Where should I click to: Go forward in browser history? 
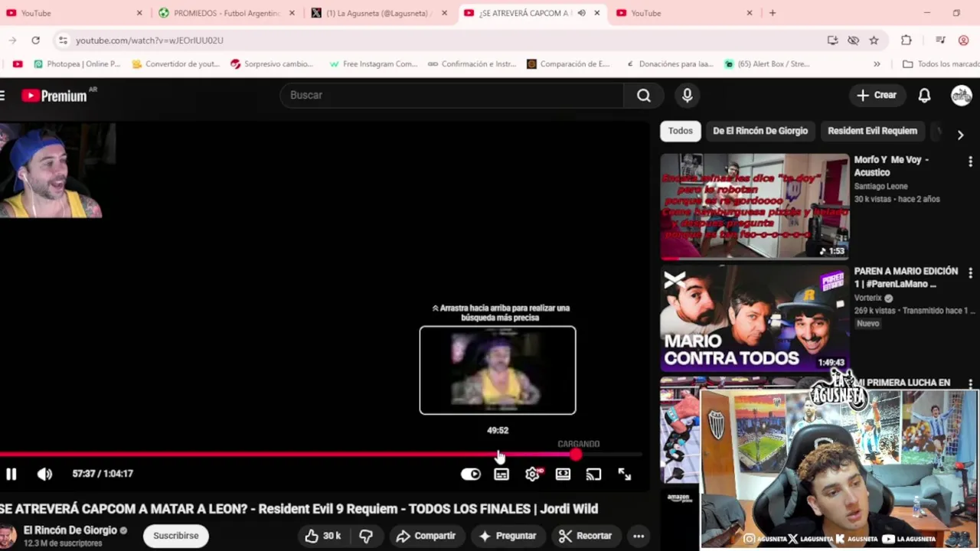tap(12, 40)
